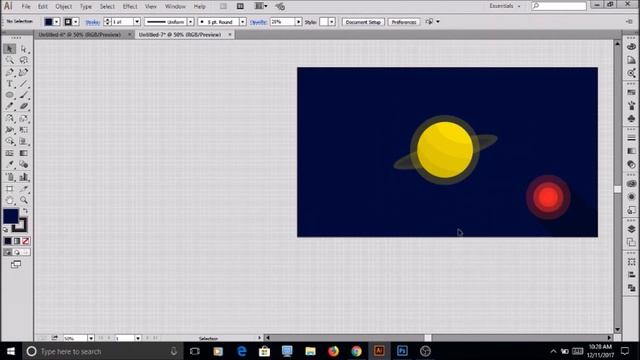Open fill color dropdown in control bar
Image resolution: width=640 pixels, height=360 pixels.
[x=57, y=22]
